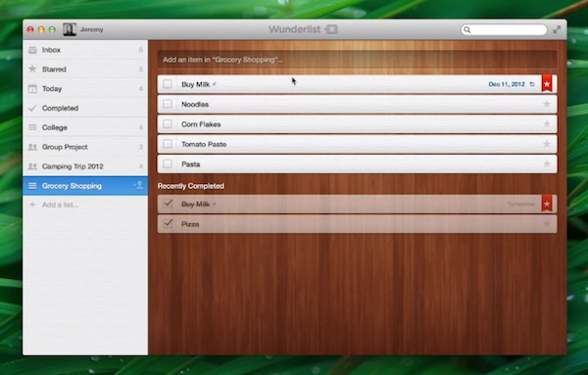Share Grocery Shopping via add-person icon
Image resolution: width=588 pixels, height=375 pixels.
point(138,185)
